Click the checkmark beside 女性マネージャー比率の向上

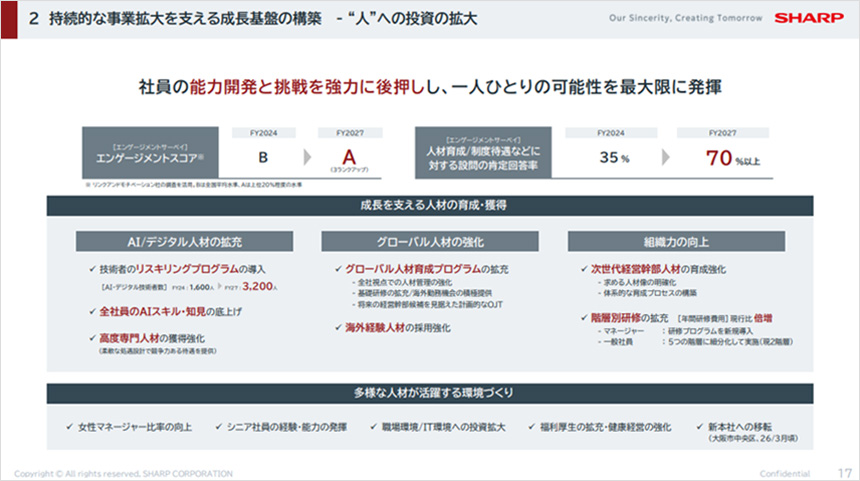[67, 427]
